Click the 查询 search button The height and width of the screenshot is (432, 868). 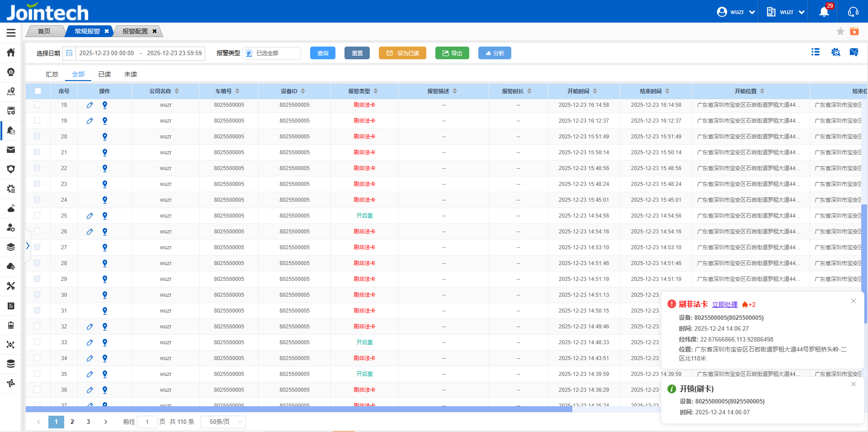pyautogui.click(x=323, y=53)
